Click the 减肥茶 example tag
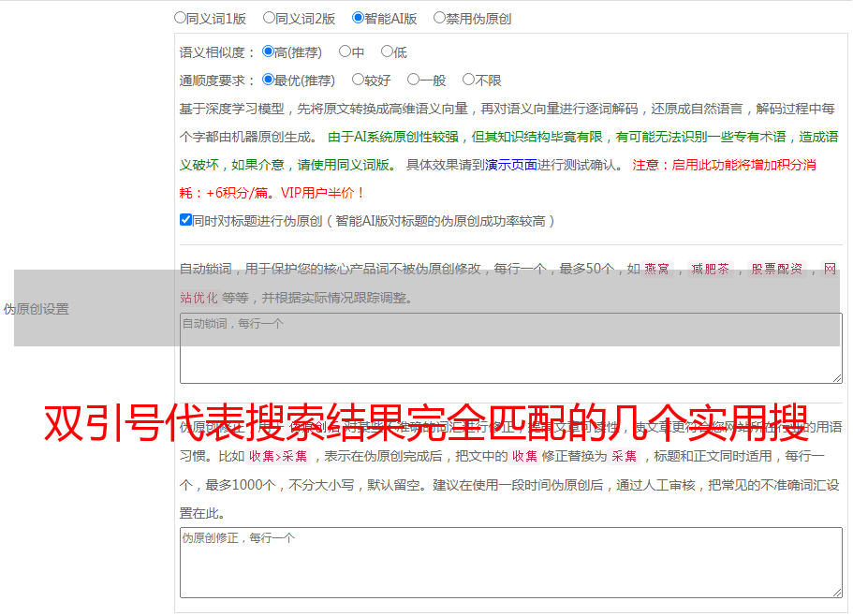Screen dimensions: 853x616 pos(710,269)
